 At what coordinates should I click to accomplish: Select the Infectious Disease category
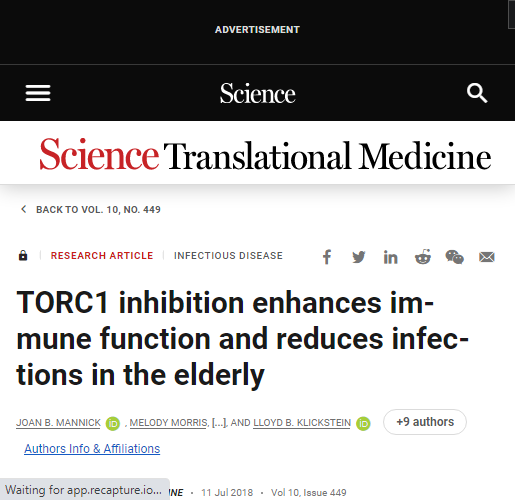point(228,256)
